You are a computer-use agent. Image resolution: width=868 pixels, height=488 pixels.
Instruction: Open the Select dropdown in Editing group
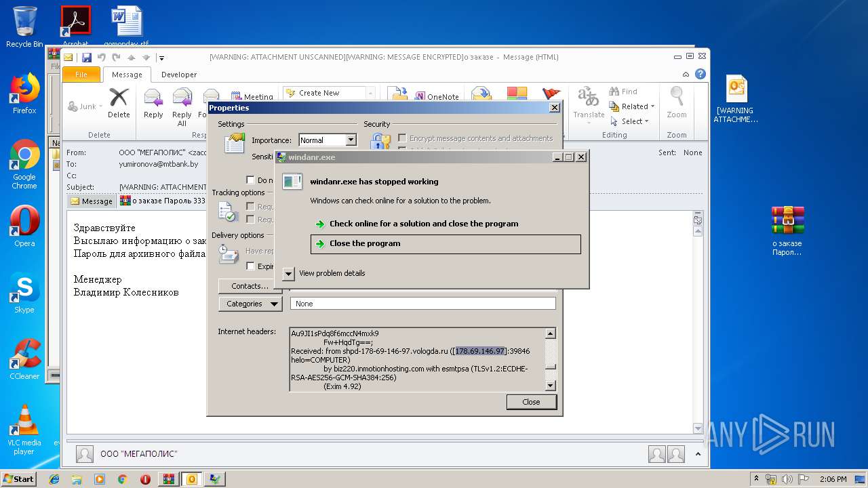click(x=630, y=121)
